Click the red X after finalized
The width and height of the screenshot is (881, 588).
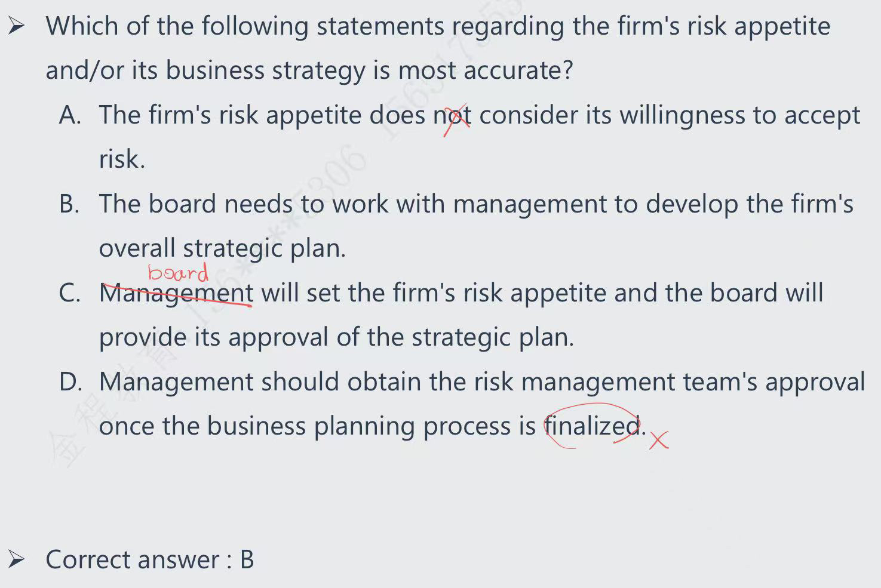tap(659, 441)
